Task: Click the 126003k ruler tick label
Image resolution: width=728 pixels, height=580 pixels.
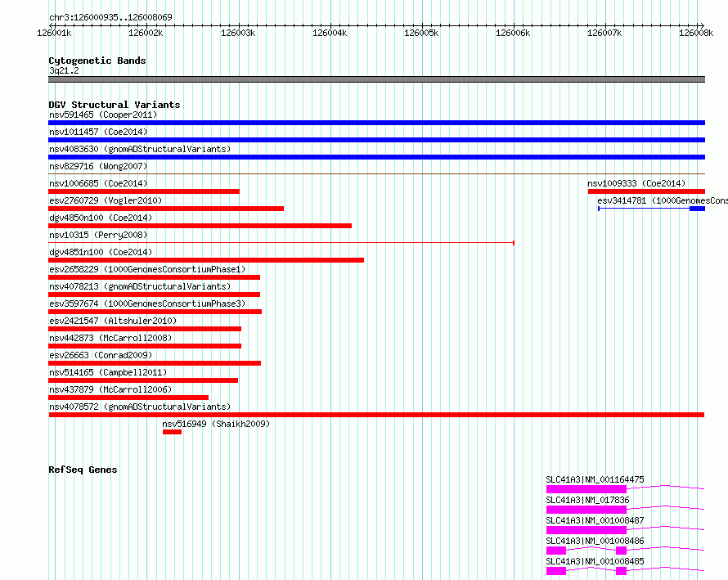Action: (x=238, y=33)
